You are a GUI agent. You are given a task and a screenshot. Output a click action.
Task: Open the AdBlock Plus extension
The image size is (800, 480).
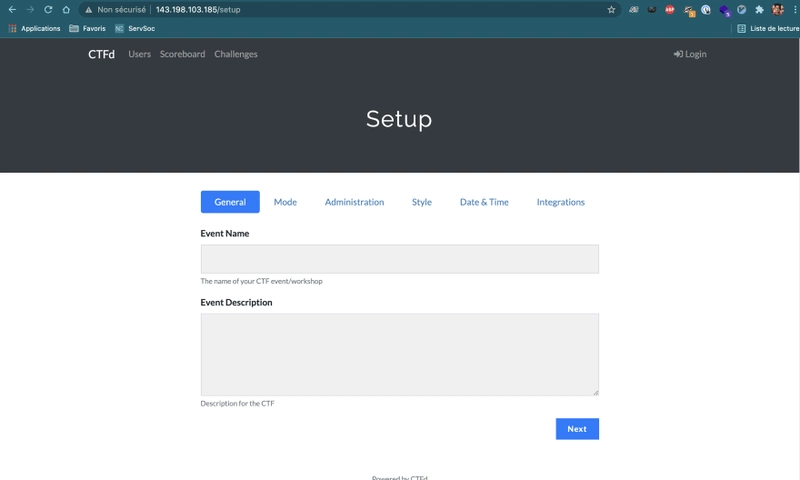click(x=670, y=9)
